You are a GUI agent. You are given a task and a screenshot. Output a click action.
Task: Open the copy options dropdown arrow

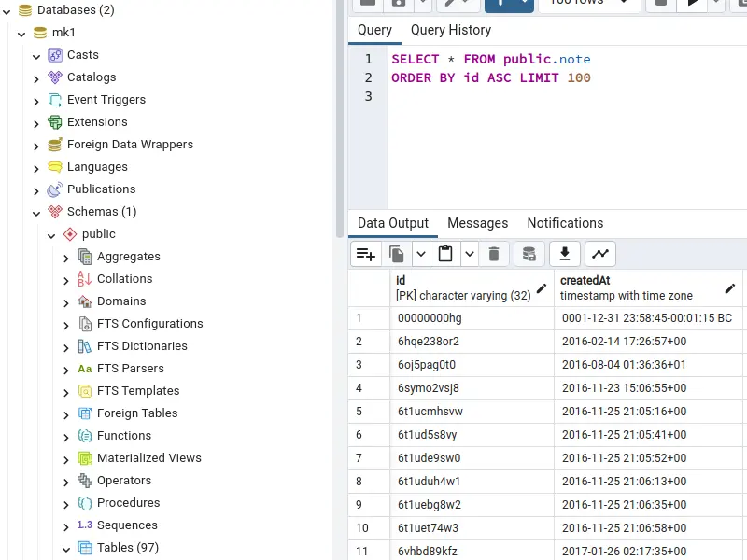tap(420, 254)
